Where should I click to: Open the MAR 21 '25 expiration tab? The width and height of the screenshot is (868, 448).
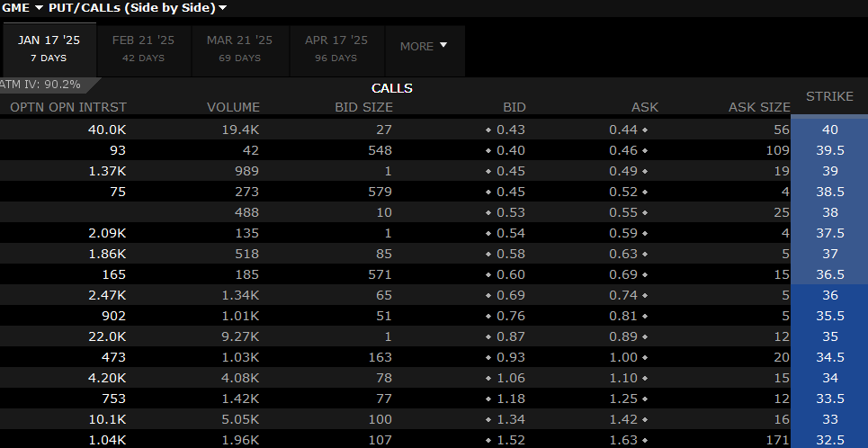coord(239,49)
